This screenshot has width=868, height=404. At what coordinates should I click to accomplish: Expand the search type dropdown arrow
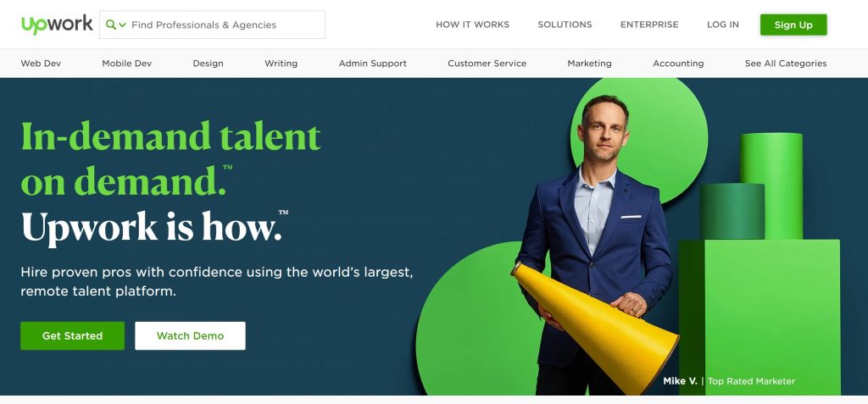coord(122,25)
